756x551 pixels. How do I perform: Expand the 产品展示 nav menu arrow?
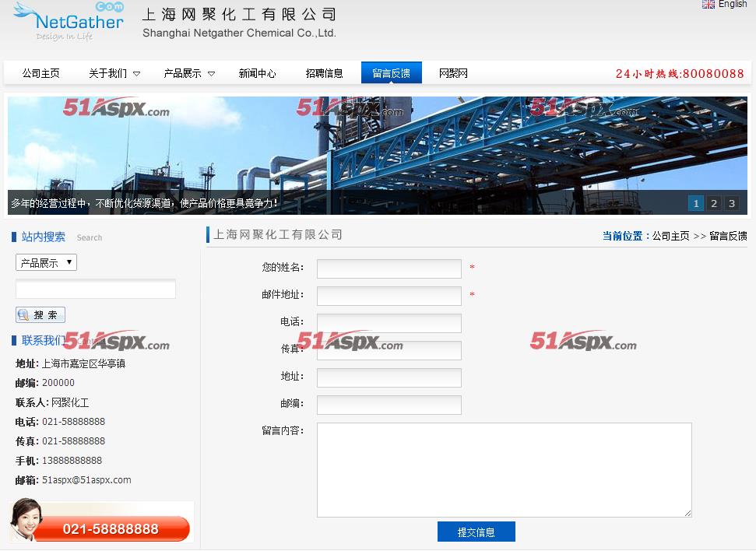coord(211,74)
